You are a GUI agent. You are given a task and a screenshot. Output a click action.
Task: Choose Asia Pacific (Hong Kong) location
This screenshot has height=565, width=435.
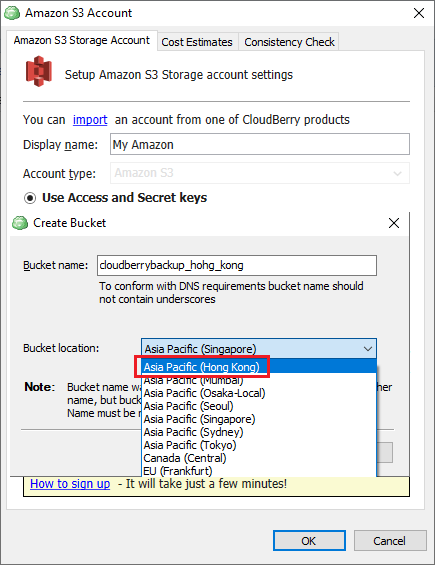[259, 367]
